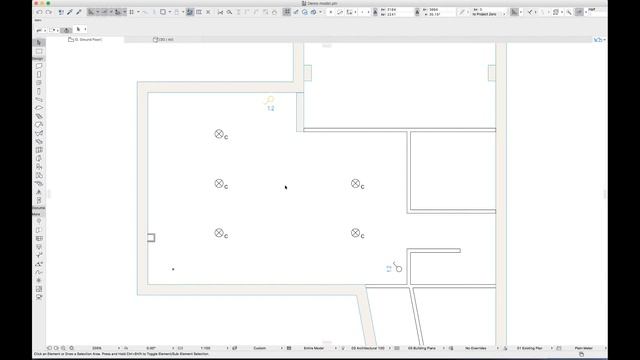Choose the Hotspot tool in toolbox
This screenshot has width=640, height=360.
click(39, 280)
